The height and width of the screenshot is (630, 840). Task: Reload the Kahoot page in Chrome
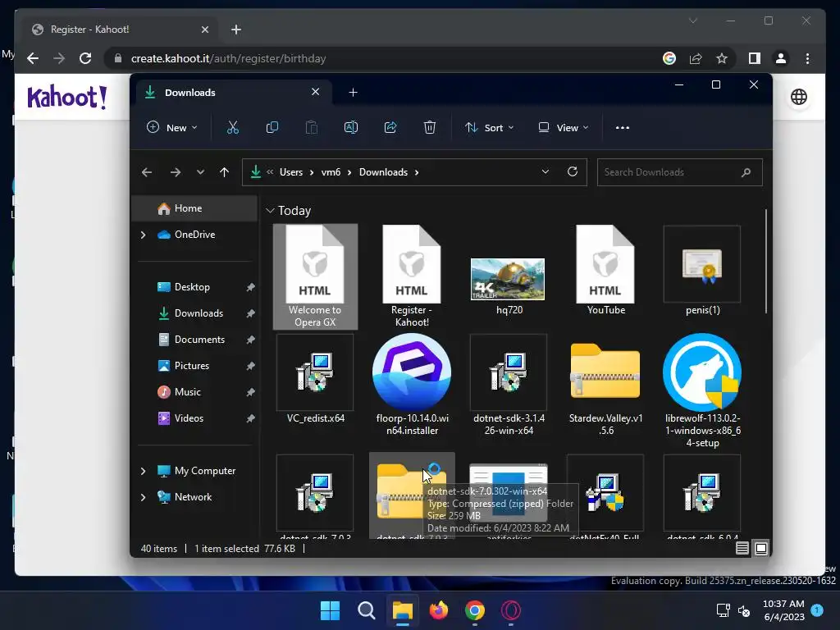tap(85, 58)
